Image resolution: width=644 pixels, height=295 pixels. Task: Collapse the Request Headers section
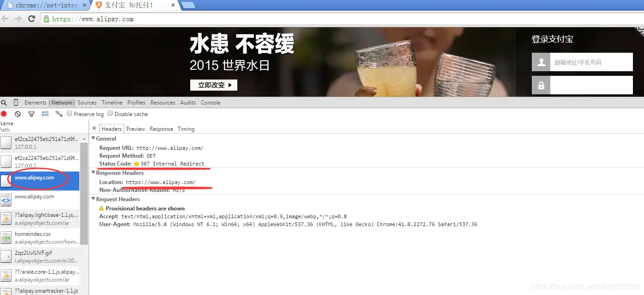(93, 199)
